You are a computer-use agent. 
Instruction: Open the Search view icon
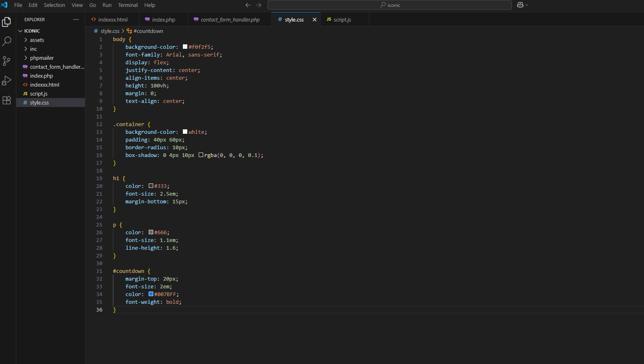(7, 41)
